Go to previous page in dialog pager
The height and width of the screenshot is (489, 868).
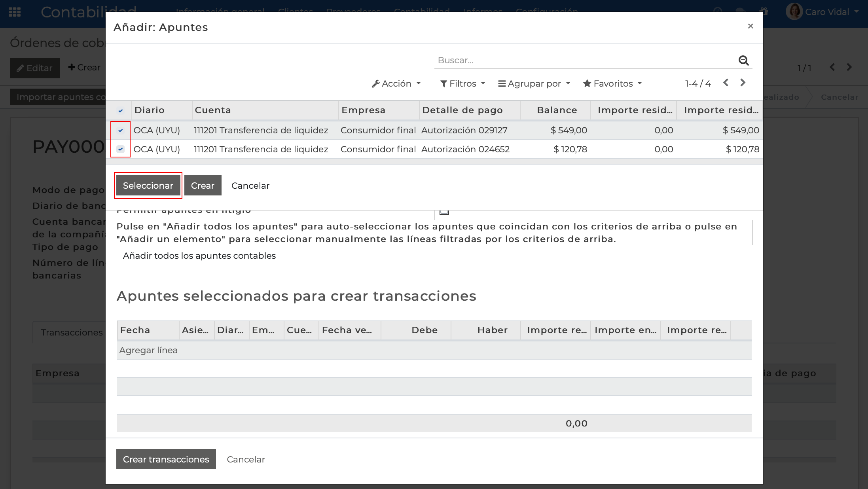tap(726, 83)
